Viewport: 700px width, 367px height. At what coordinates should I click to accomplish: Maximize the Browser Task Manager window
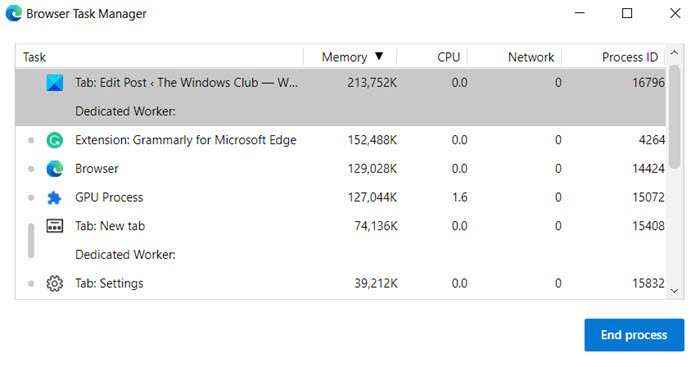pyautogui.click(x=627, y=13)
